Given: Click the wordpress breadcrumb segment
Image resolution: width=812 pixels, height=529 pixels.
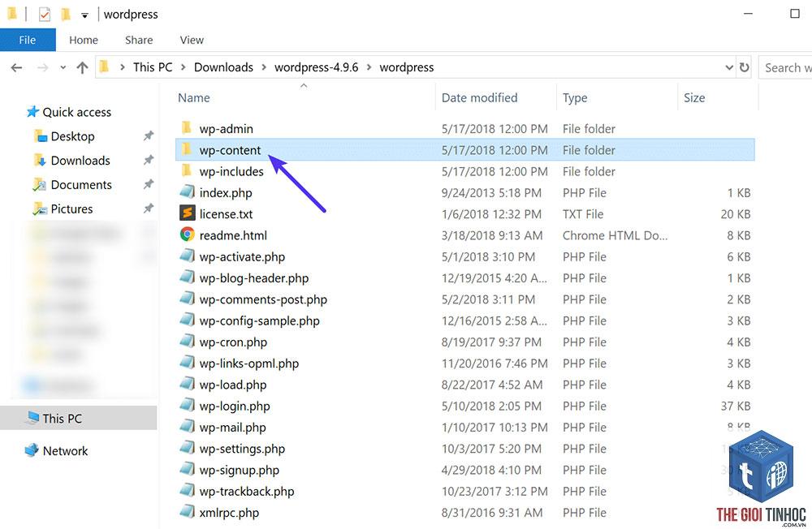Looking at the screenshot, I should pyautogui.click(x=407, y=67).
